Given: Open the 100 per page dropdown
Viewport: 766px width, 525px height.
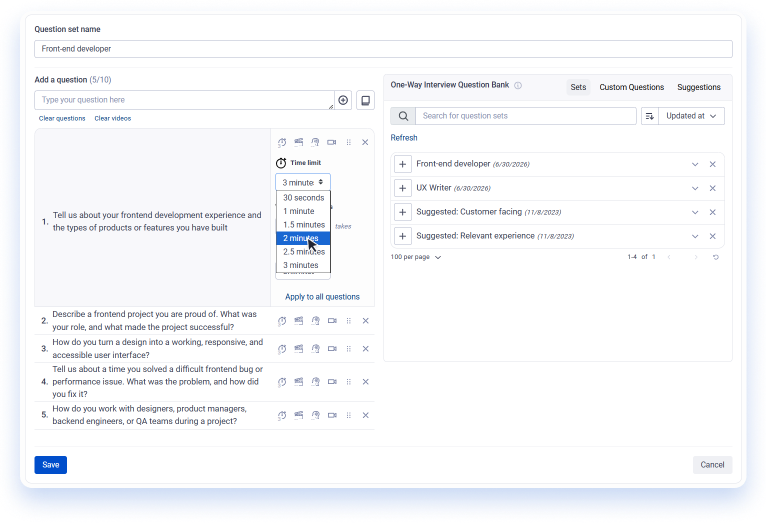Looking at the screenshot, I should pyautogui.click(x=416, y=257).
